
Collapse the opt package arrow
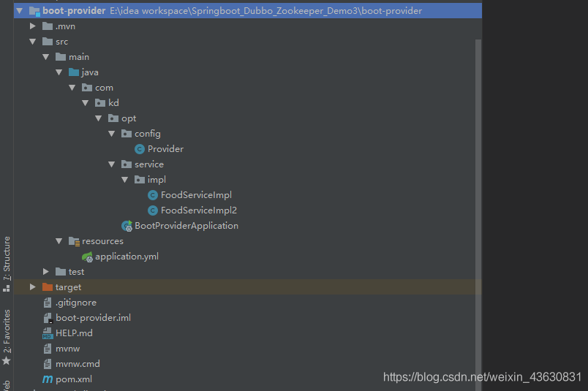(x=98, y=118)
